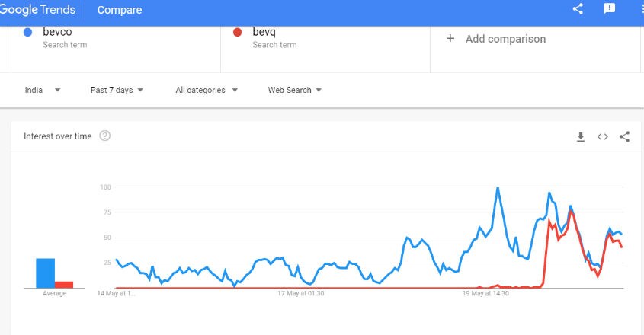This screenshot has width=644, height=335.
Task: Edit the bevq search term field
Action: pyautogui.click(x=325, y=49)
